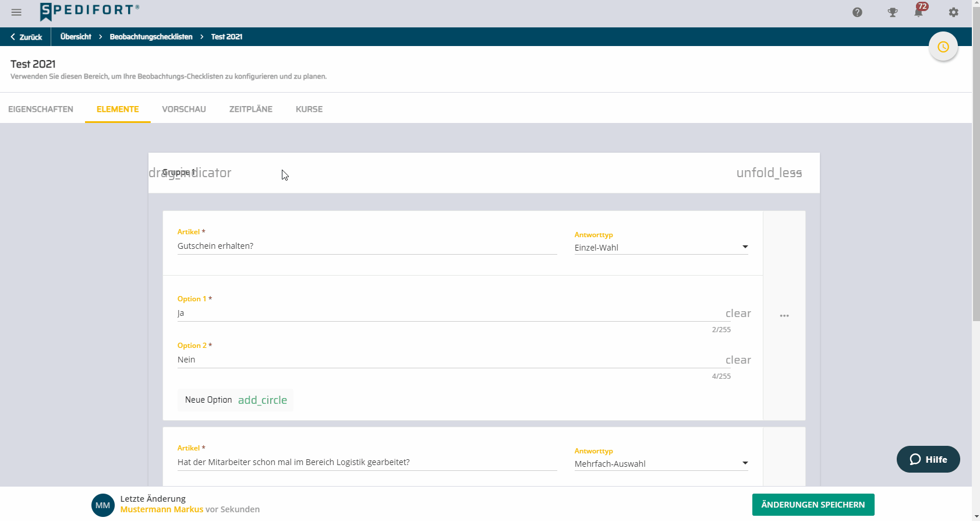Open Übersicht breadcrumb

(x=76, y=37)
